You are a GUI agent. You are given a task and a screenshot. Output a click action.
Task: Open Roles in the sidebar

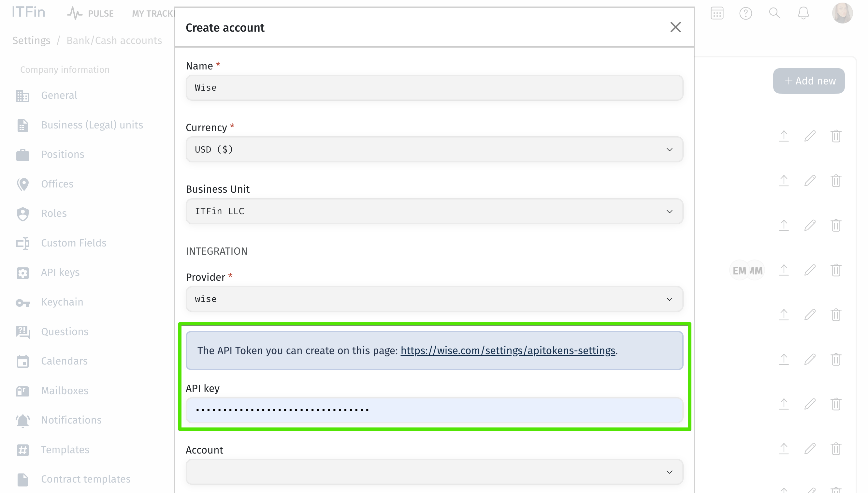point(54,213)
